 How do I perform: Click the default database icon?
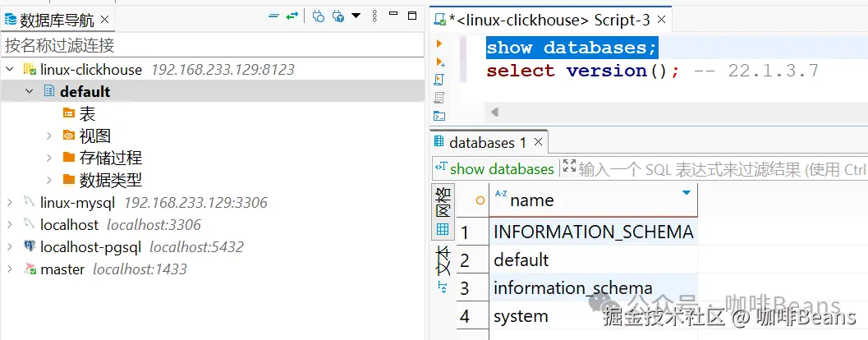[x=48, y=91]
